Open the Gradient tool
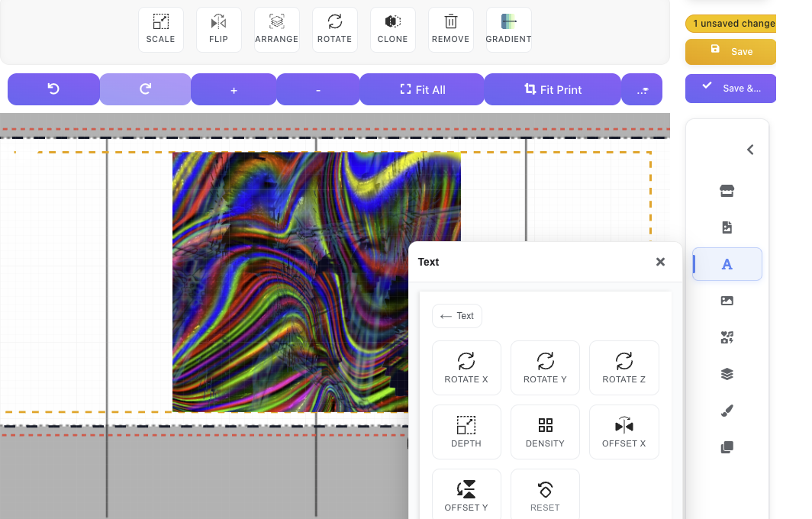Viewport: 812px width, 519px height. tap(508, 29)
